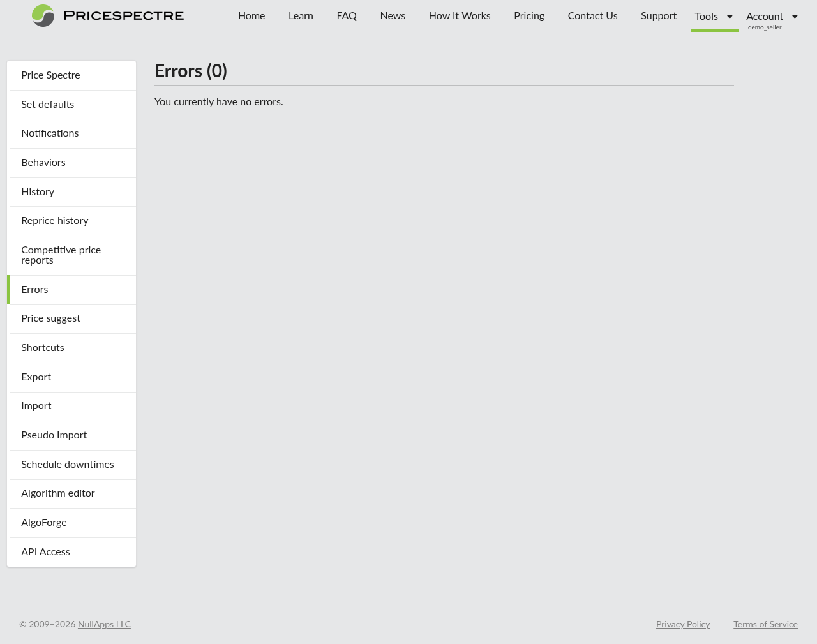The height and width of the screenshot is (644, 817).
Task: Select Set defaults in the sidebar
Action: tap(47, 104)
